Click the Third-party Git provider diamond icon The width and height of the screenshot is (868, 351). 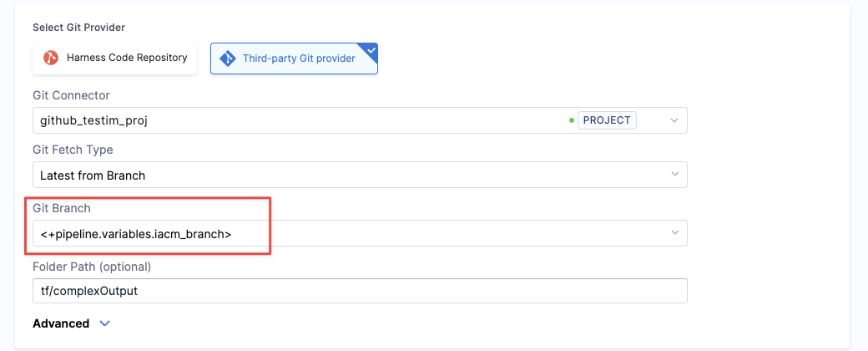point(227,58)
